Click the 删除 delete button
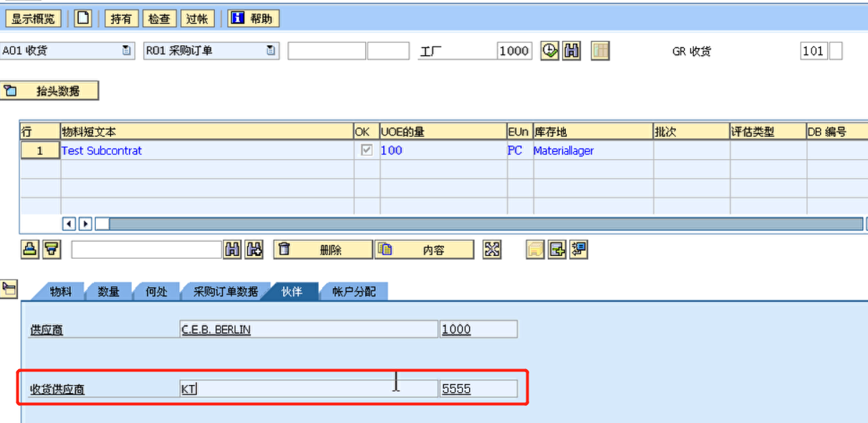The height and width of the screenshot is (423, 868). [x=324, y=249]
